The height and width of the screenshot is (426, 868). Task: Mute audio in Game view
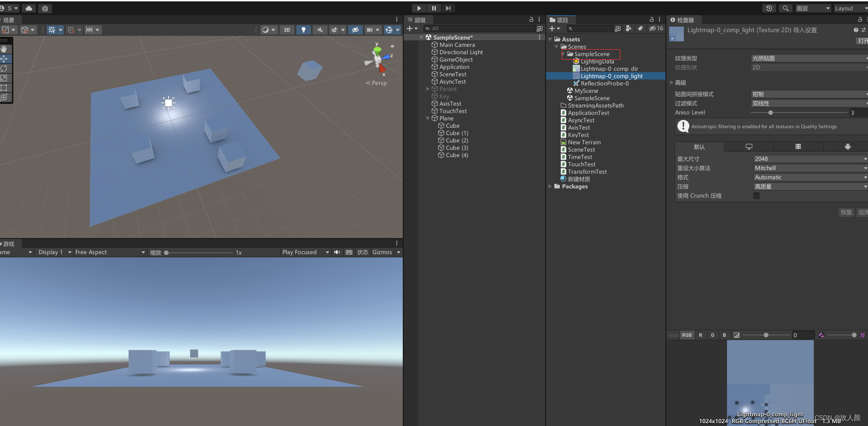(x=337, y=252)
